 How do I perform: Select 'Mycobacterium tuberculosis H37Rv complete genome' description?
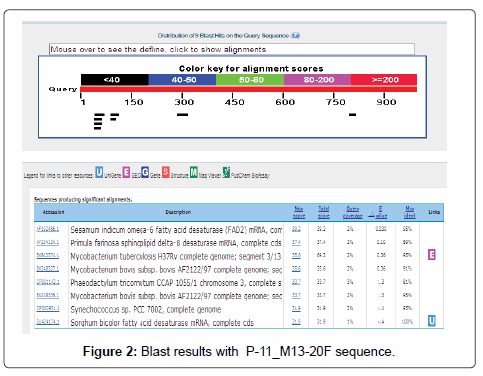click(x=176, y=256)
